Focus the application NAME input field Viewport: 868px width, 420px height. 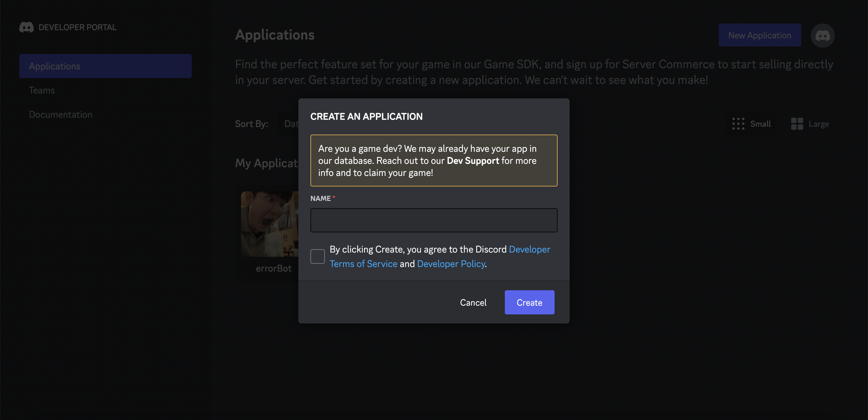[x=434, y=220]
